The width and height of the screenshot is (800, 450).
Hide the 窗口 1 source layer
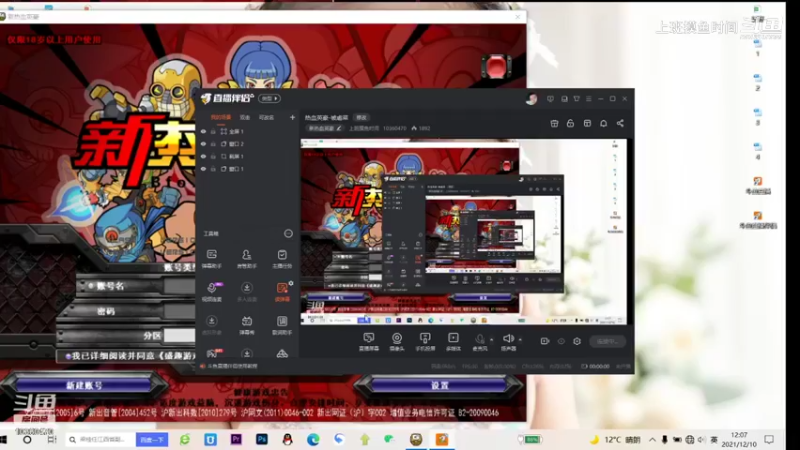point(204,169)
